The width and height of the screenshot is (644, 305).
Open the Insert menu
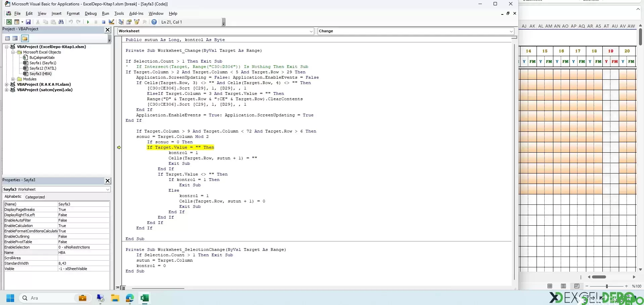pyautogui.click(x=56, y=13)
